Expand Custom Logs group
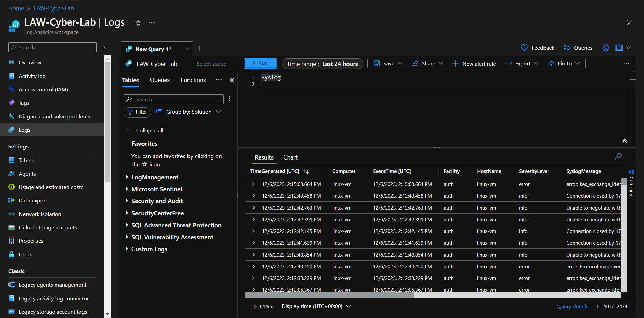 pos(127,249)
